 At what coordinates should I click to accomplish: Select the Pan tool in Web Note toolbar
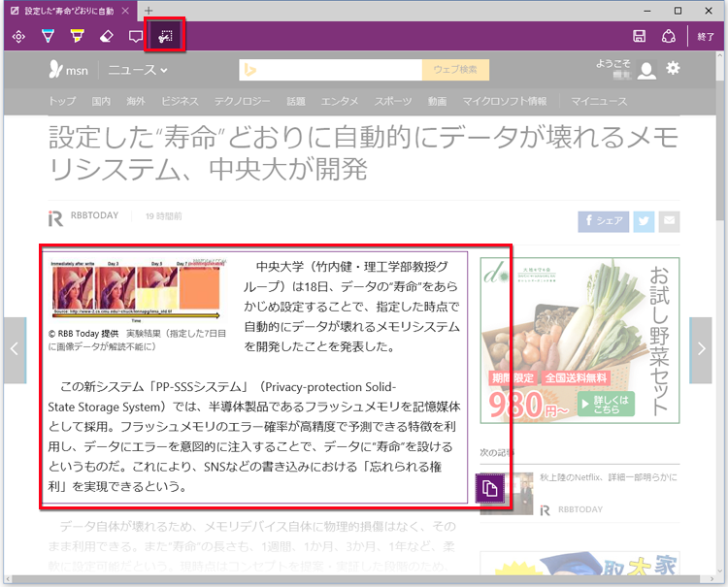[x=18, y=37]
